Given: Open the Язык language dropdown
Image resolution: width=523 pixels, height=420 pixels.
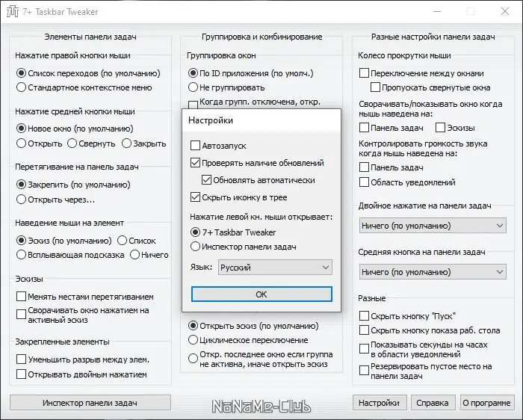Looking at the screenshot, I should click(274, 267).
